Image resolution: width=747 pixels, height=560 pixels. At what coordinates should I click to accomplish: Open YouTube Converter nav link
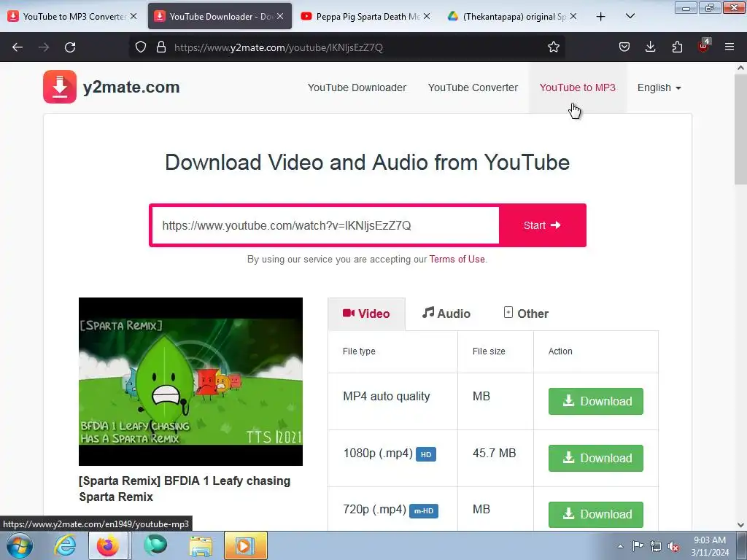point(473,87)
